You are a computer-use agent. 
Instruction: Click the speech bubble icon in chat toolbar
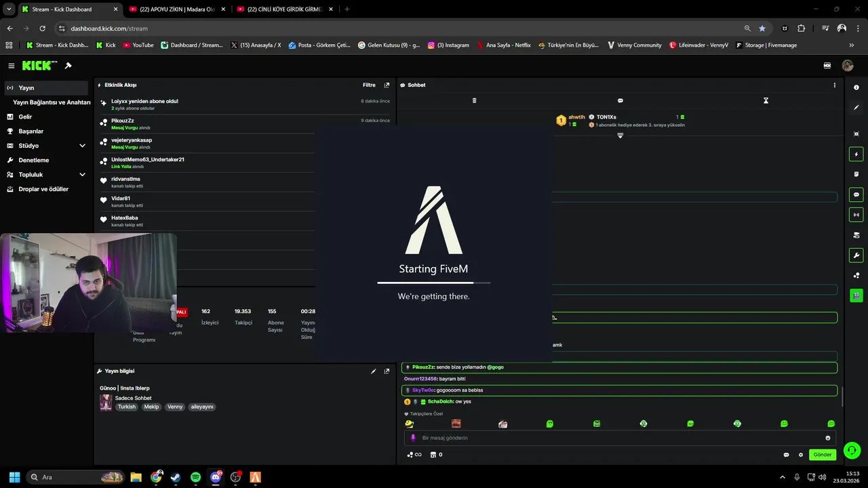tap(620, 100)
